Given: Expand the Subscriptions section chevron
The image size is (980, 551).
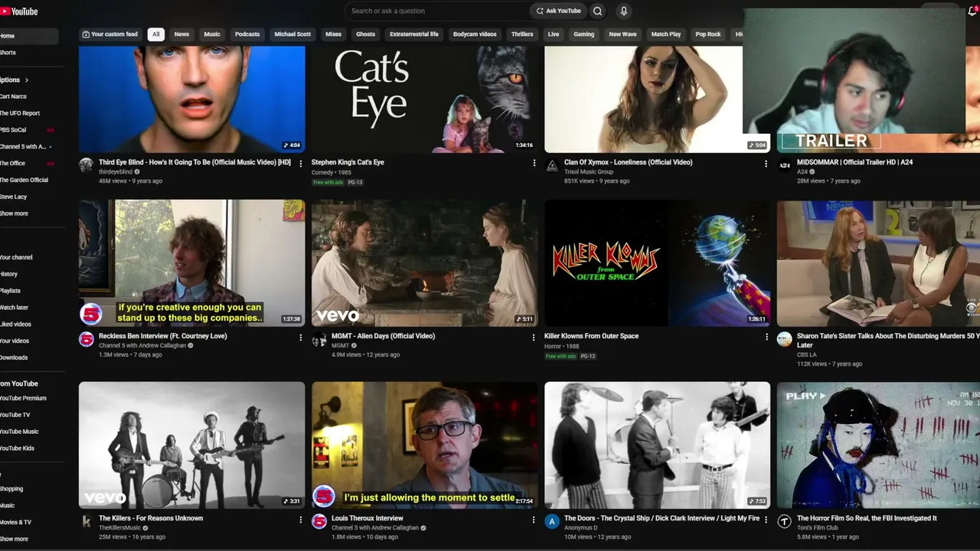Looking at the screenshot, I should click(27, 80).
